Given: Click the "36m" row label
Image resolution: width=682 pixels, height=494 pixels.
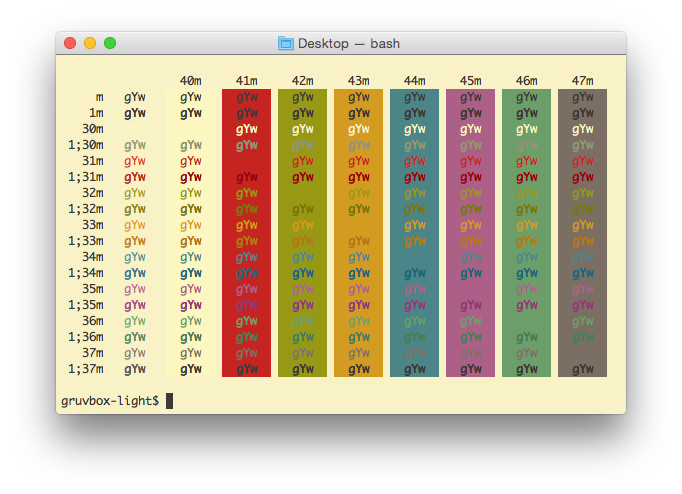Looking at the screenshot, I should point(93,321).
